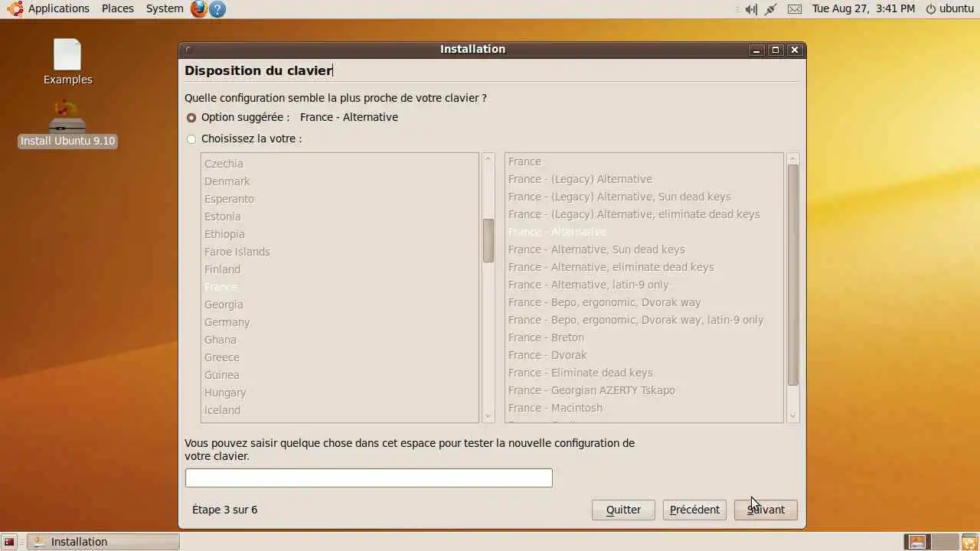The width and height of the screenshot is (980, 551).
Task: Select 'Choisissez la vôtre' radio button
Action: point(191,139)
